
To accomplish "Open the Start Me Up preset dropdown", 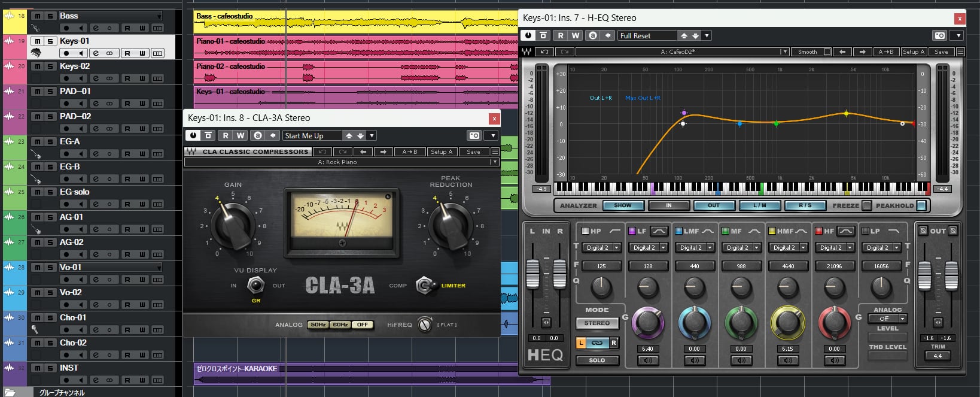I will coord(372,136).
